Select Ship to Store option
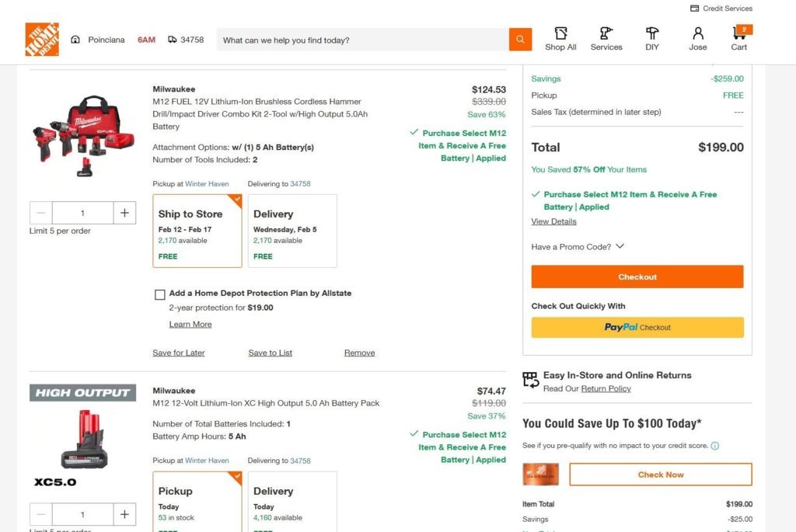This screenshot has height=532, width=796. [197, 231]
